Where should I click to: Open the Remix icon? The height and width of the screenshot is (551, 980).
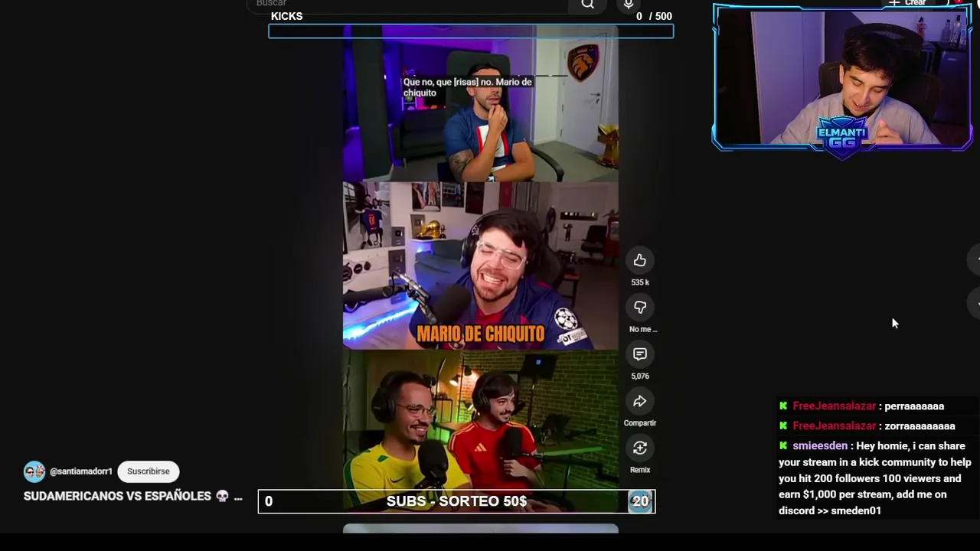pyautogui.click(x=639, y=448)
